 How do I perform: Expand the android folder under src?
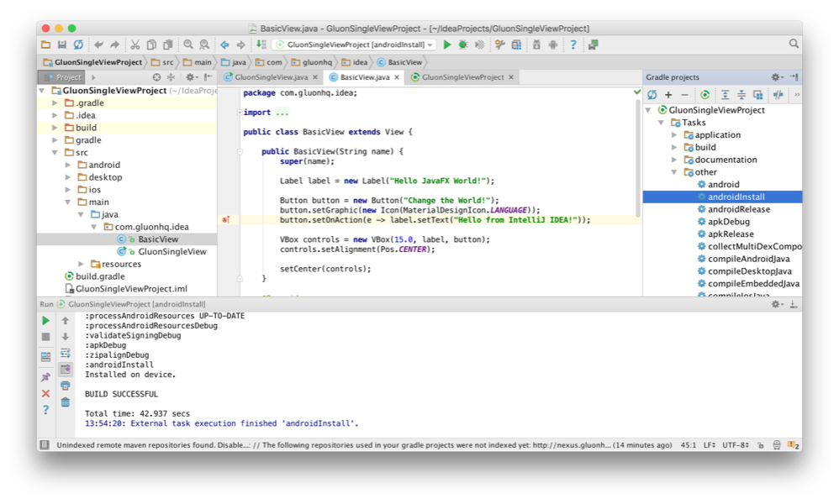point(68,165)
